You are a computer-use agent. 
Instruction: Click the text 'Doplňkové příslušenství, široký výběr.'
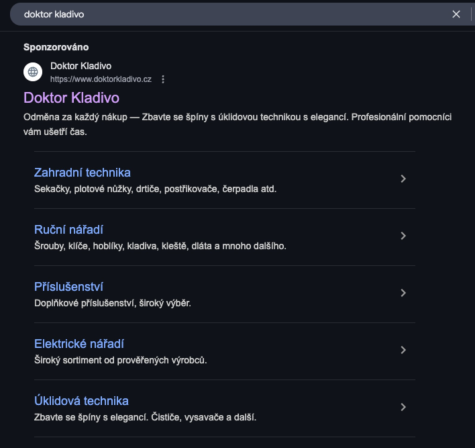112,303
